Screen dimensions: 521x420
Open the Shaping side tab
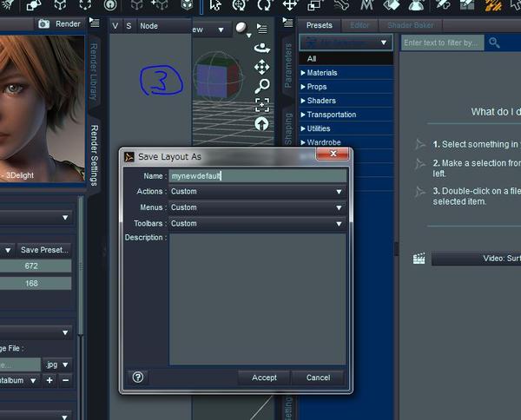click(287, 128)
